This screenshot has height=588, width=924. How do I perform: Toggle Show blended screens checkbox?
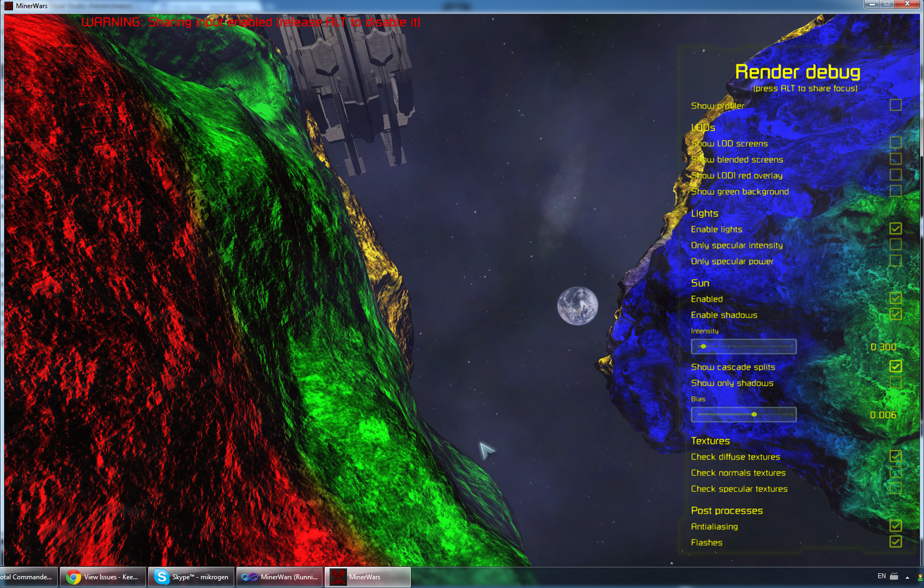(x=895, y=159)
